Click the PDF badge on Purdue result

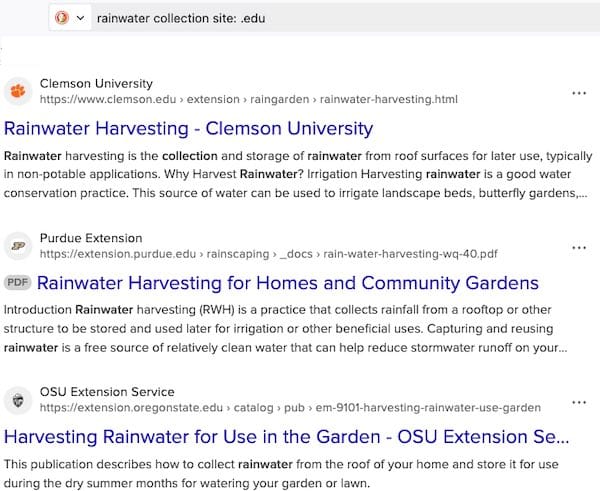coord(17,283)
